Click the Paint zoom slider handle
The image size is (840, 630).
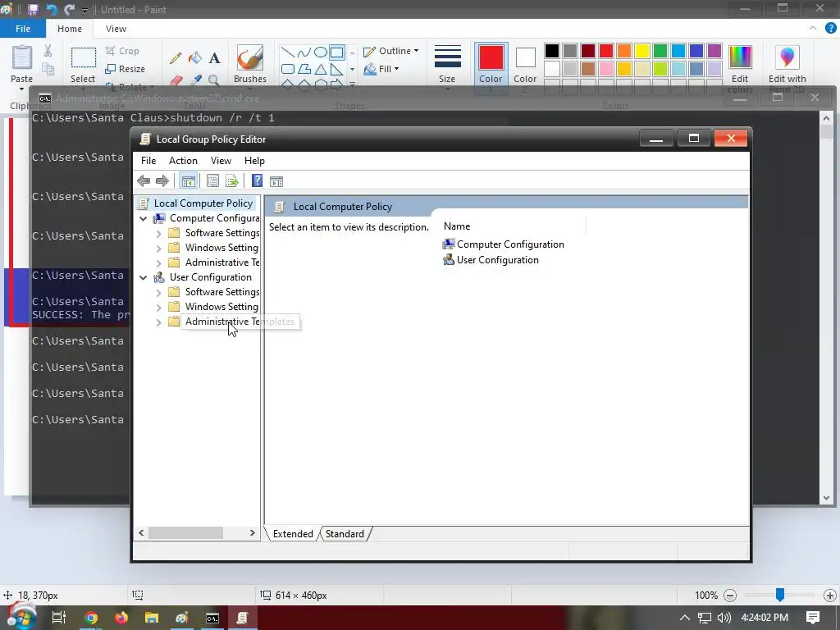pos(780,595)
